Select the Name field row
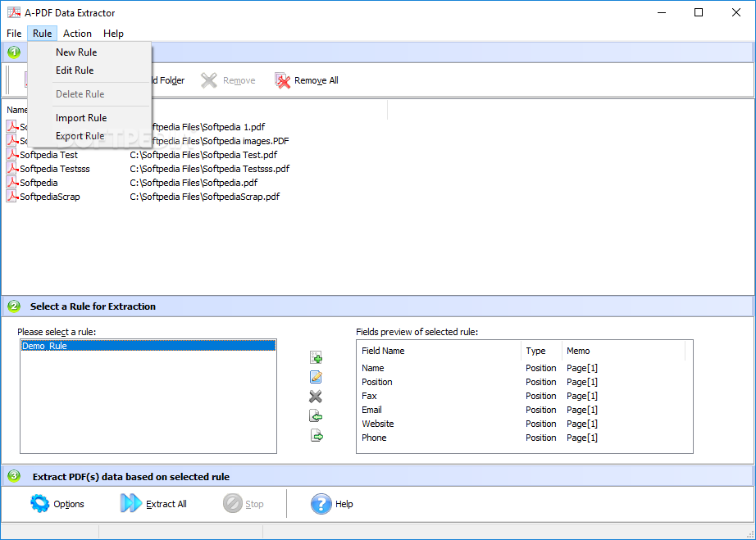The height and width of the screenshot is (540, 756). 525,368
